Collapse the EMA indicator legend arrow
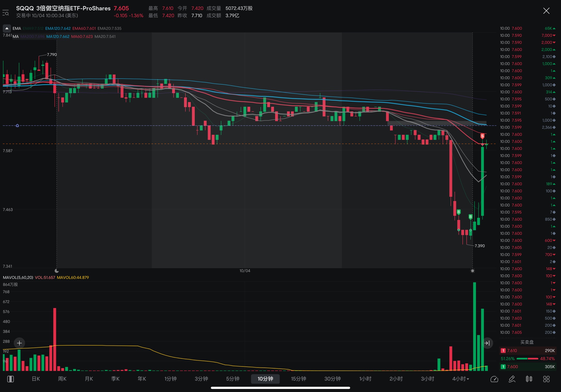 (x=7, y=28)
